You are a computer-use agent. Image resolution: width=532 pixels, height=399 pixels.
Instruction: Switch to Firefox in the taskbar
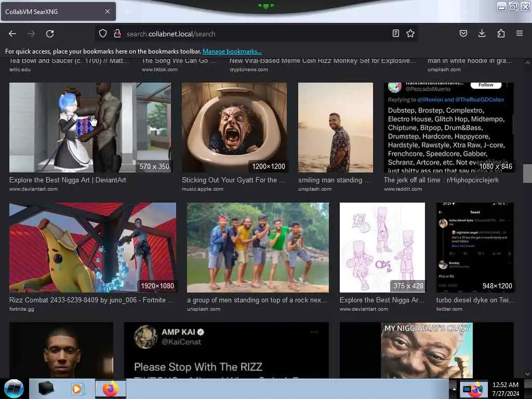point(111,389)
